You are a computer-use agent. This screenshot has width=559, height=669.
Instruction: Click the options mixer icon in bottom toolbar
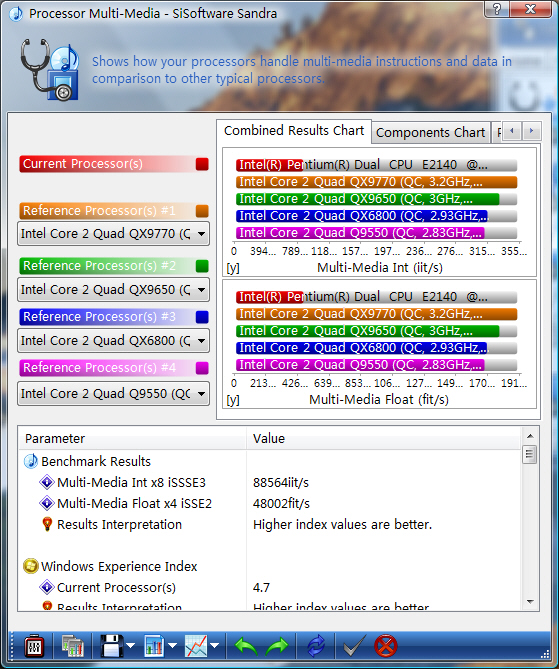pos(33,646)
